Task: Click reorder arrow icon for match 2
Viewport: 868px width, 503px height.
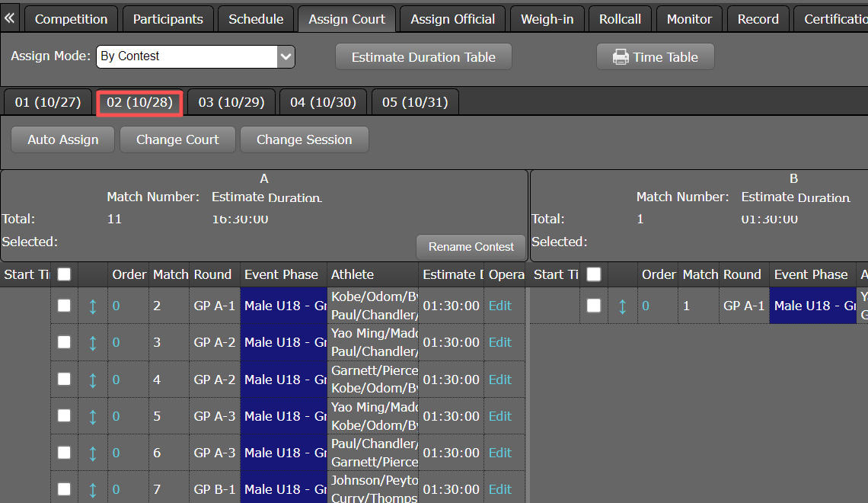Action: pos(93,306)
